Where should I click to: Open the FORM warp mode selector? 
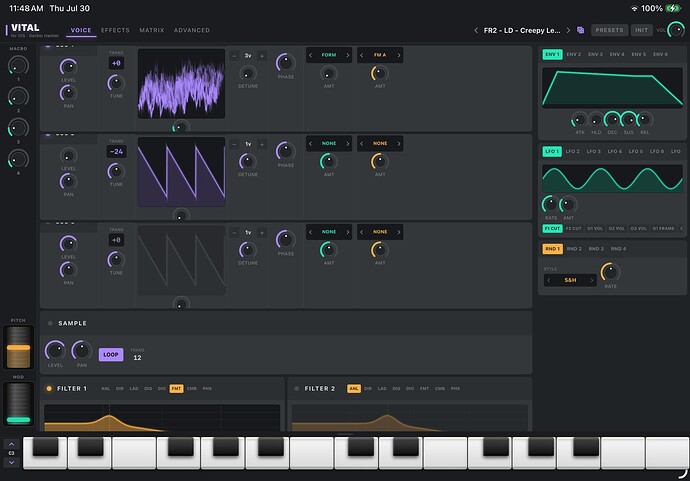(x=329, y=55)
